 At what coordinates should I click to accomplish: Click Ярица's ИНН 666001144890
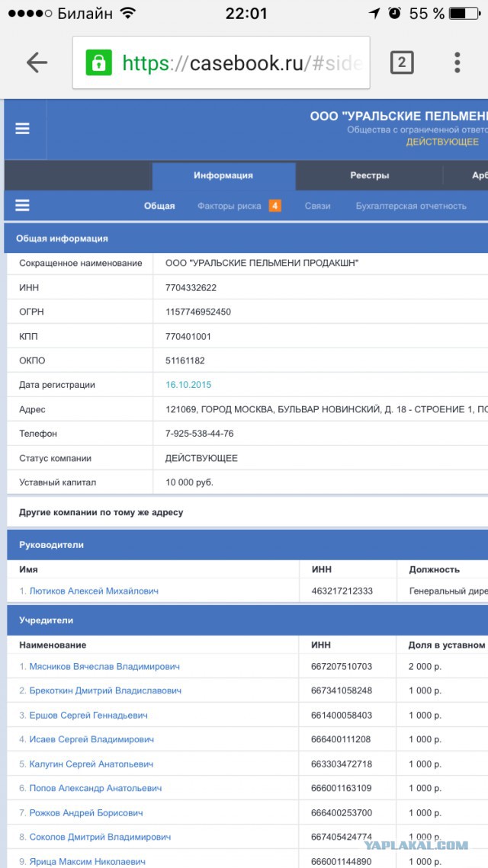[x=342, y=861]
